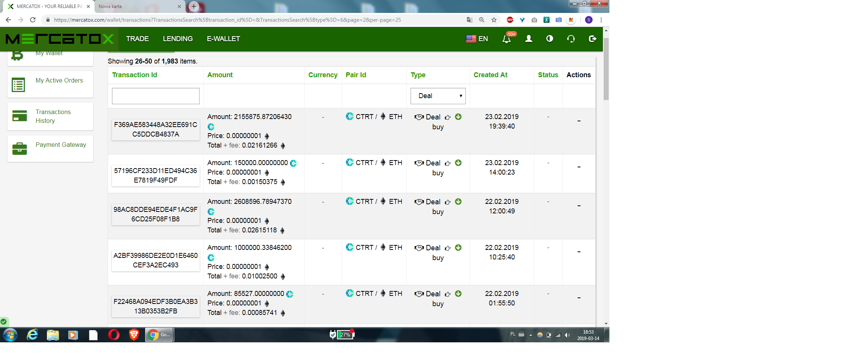Sort by Currency column
Screen dimensions: 868x364
[x=323, y=75]
